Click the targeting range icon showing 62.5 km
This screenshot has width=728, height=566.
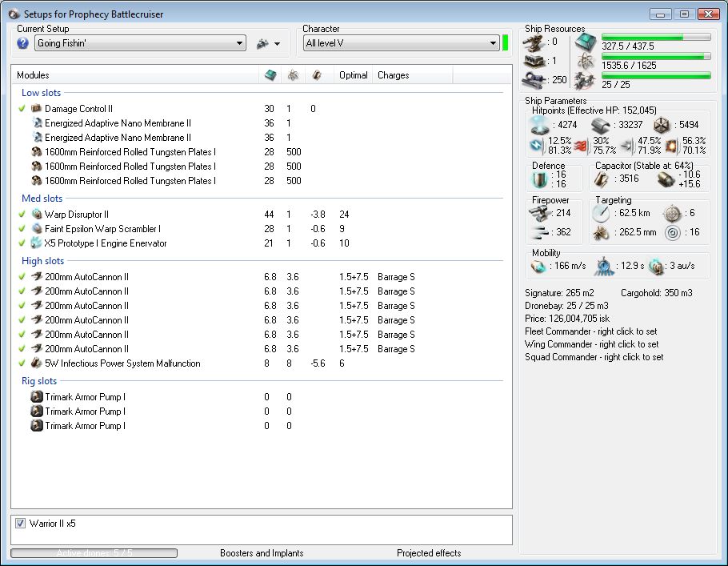click(601, 213)
